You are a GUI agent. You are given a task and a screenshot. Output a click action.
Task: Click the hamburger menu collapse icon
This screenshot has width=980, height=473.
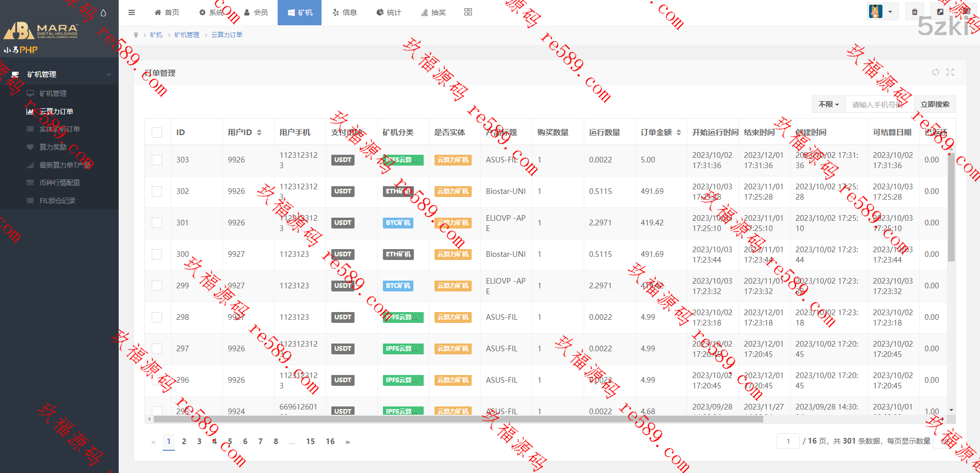click(132, 12)
